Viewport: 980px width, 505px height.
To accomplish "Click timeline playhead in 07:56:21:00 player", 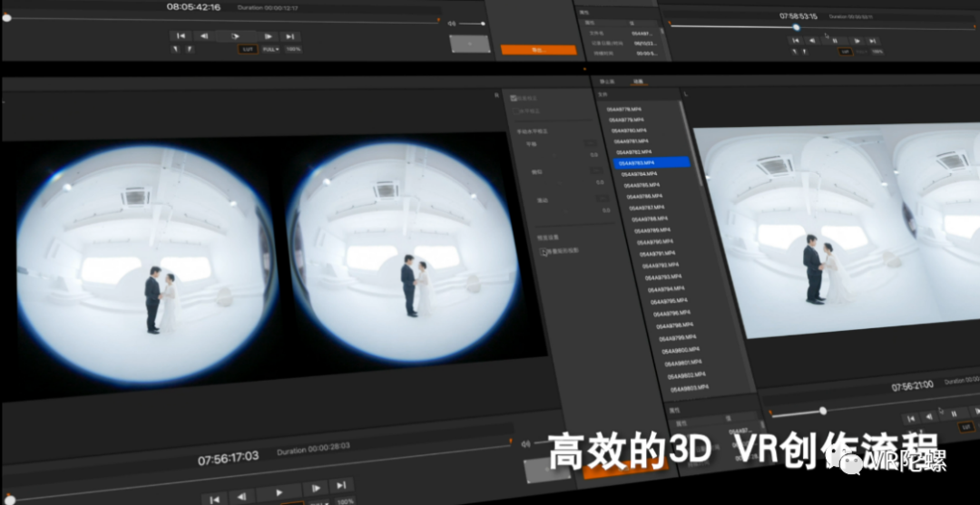I will pos(823,410).
